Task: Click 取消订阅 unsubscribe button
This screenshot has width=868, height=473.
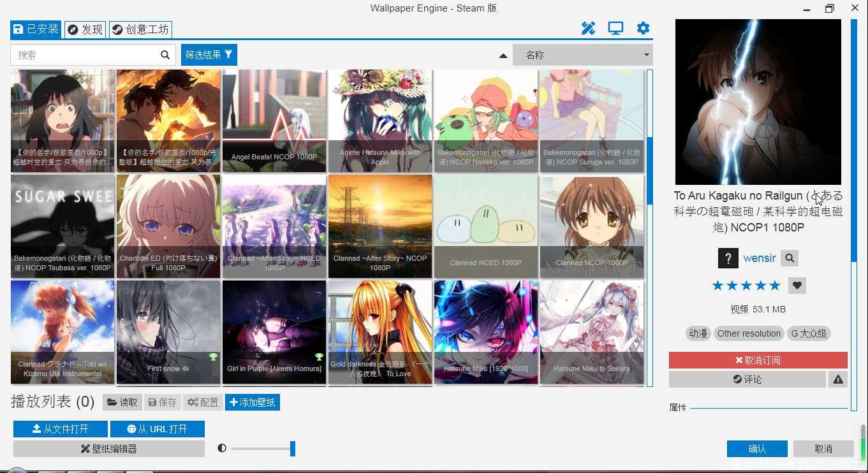Action: point(758,360)
